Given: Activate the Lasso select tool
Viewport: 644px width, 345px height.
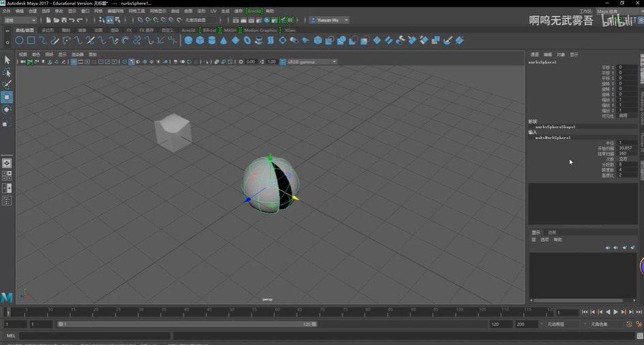Looking at the screenshot, I should click(7, 73).
